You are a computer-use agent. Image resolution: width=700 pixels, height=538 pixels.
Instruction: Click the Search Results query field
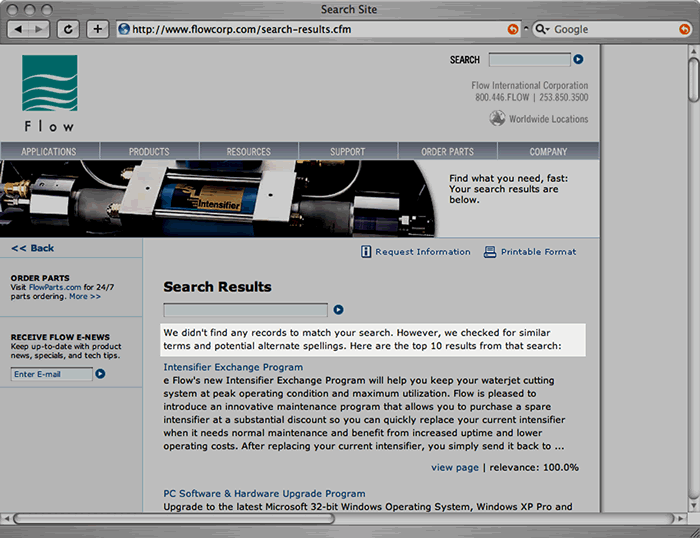246,310
